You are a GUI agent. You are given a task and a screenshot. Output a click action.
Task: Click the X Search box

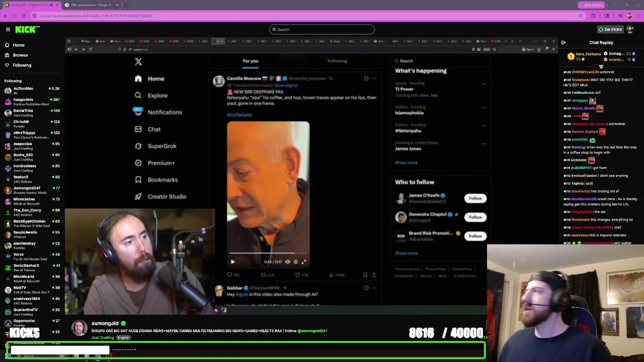click(440, 61)
